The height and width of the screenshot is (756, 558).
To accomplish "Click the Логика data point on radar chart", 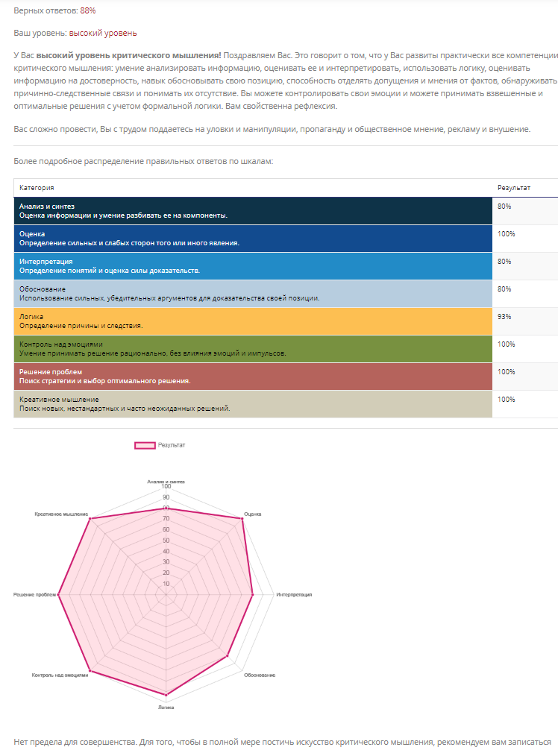I will tap(166, 696).
